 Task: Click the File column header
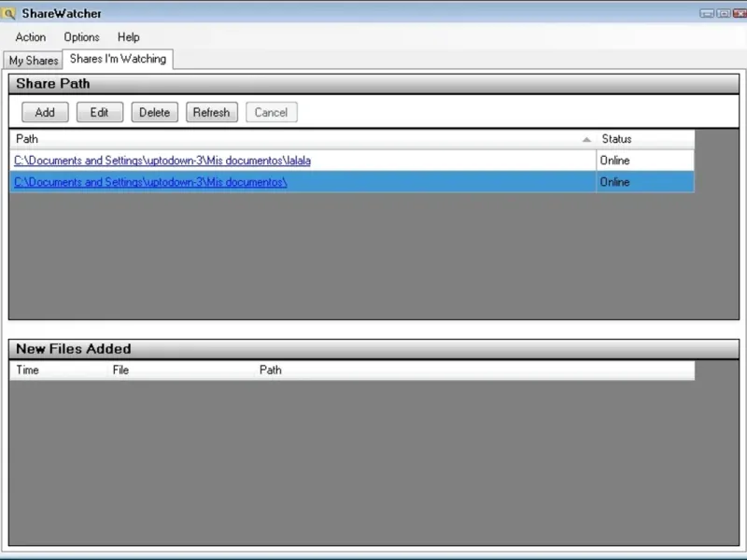(x=180, y=370)
